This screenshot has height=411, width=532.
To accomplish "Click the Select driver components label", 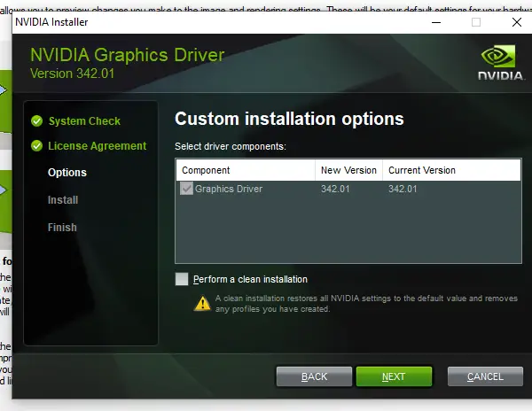I will pyautogui.click(x=231, y=146).
